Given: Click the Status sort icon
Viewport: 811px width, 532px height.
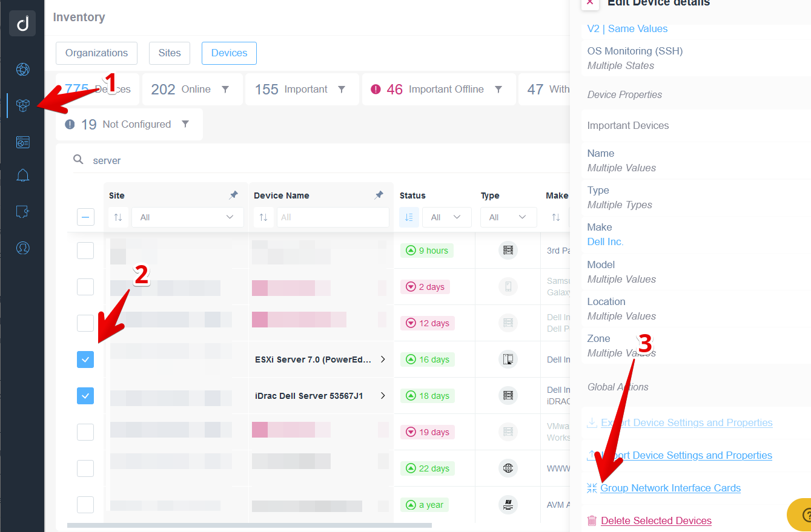Looking at the screenshot, I should (409, 217).
